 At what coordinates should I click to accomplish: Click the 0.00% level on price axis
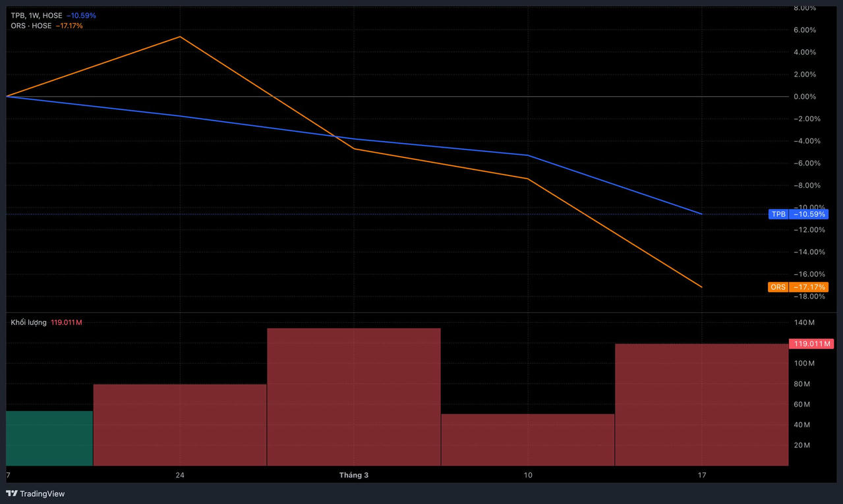[x=804, y=96]
